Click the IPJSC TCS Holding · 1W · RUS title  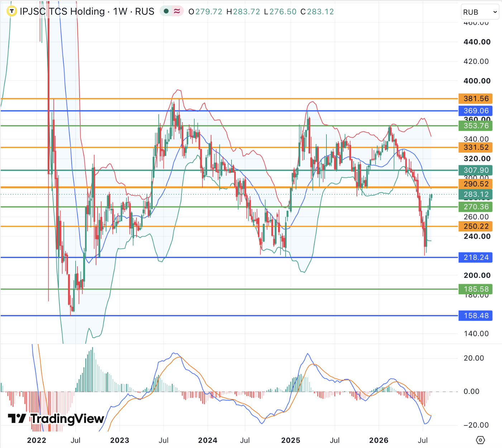pyautogui.click(x=87, y=11)
